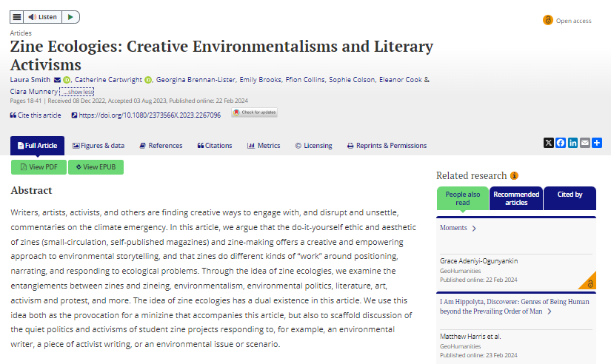Open Reprints & Permissions
The height and width of the screenshot is (364, 611).
click(x=387, y=146)
